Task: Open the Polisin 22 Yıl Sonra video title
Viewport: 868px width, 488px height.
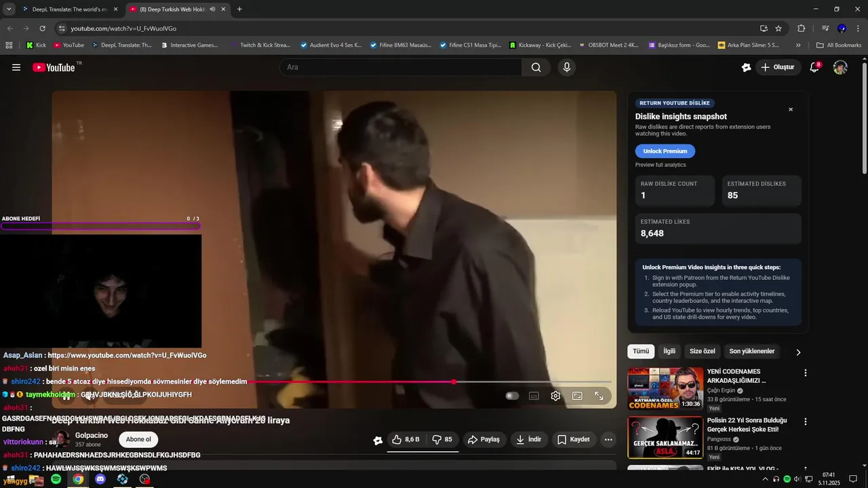Action: (x=747, y=424)
